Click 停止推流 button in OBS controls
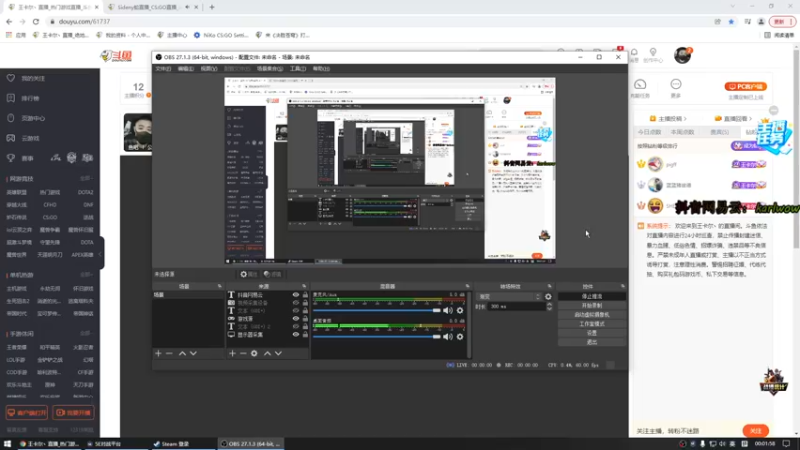Image resolution: width=800 pixels, height=450 pixels. pyautogui.click(x=592, y=296)
